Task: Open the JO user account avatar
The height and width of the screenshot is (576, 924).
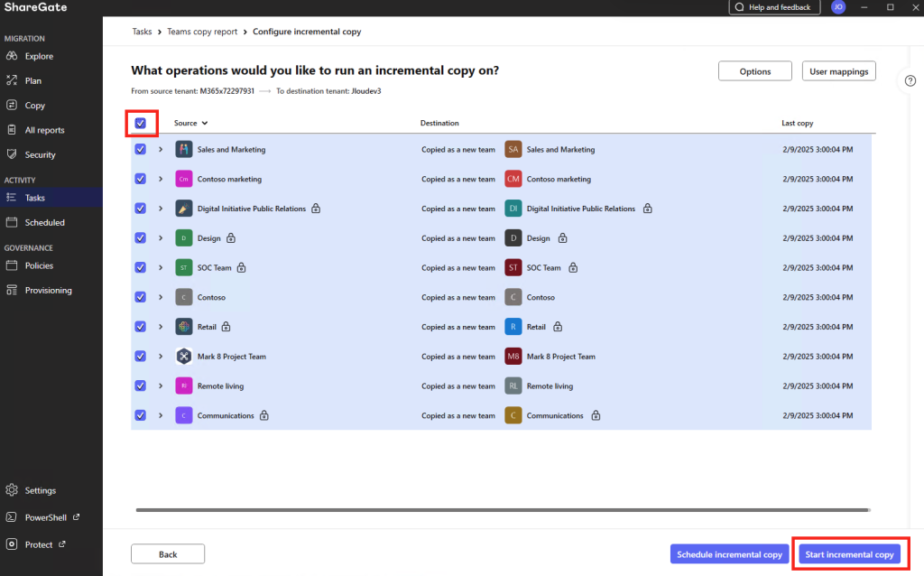Action: 838,7
